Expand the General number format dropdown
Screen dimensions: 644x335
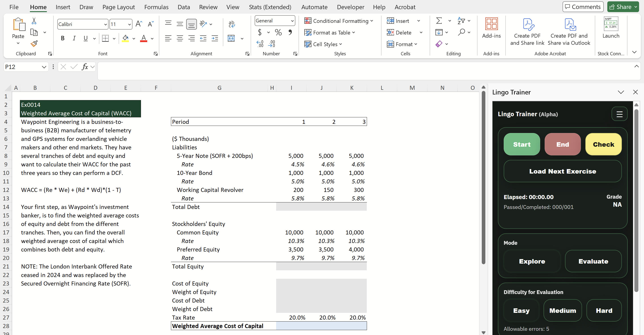[x=292, y=21]
